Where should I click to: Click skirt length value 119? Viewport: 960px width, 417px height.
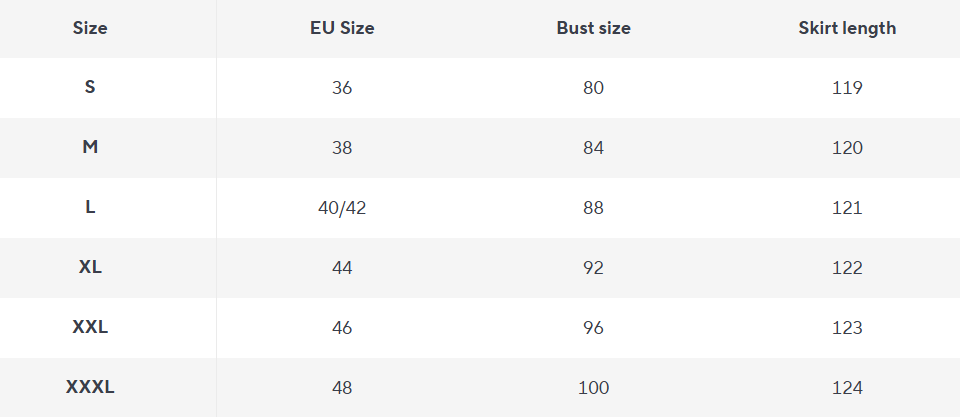tap(847, 88)
